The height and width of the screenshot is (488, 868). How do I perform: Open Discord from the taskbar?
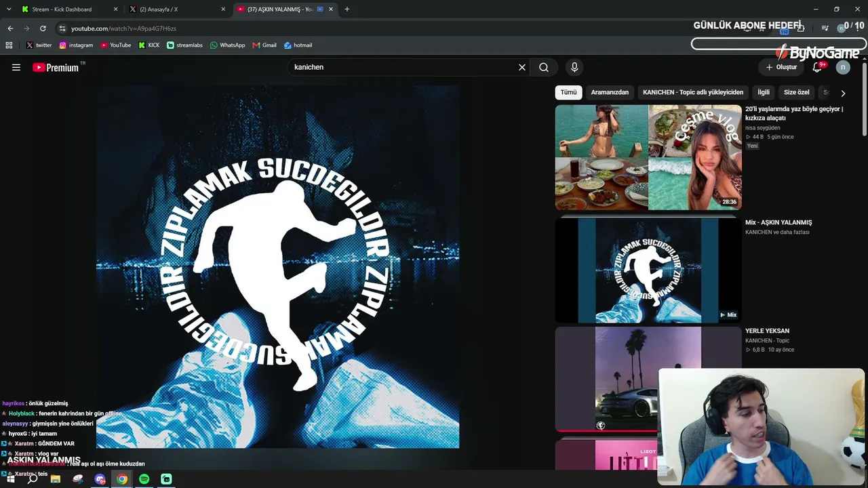(100, 479)
